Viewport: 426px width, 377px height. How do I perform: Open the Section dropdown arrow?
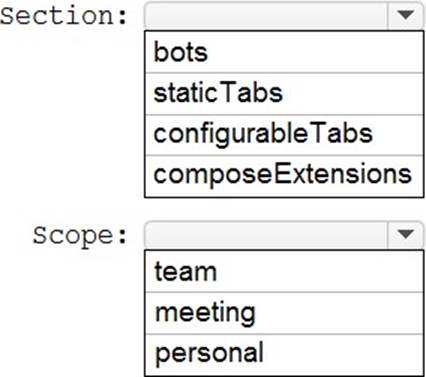tap(405, 15)
